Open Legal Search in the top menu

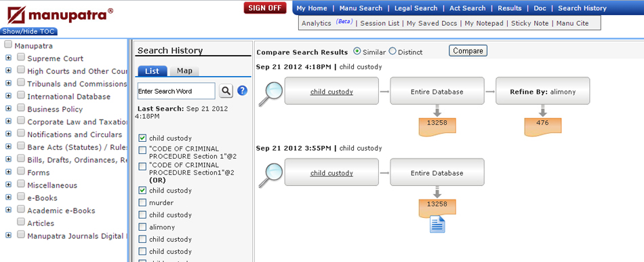pyautogui.click(x=416, y=8)
